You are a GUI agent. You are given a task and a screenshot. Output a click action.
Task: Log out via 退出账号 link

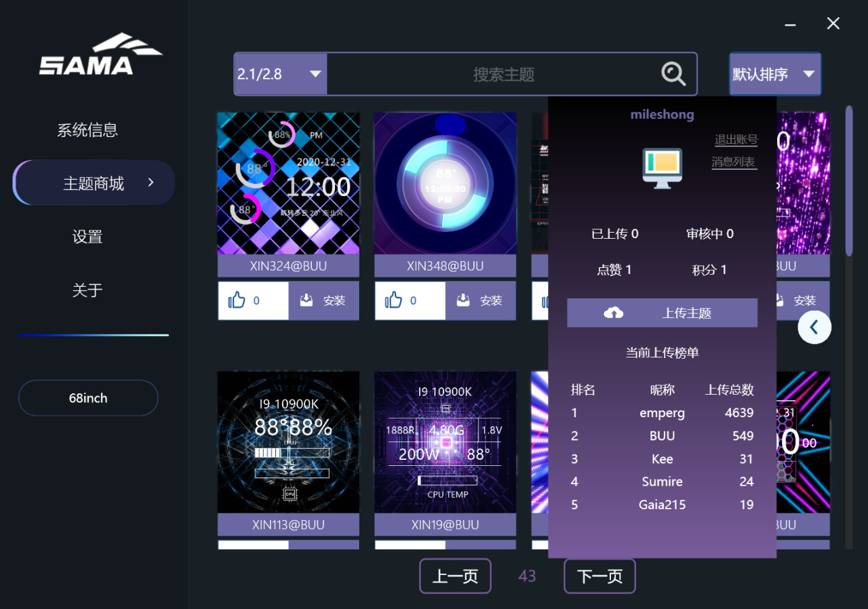pos(736,140)
